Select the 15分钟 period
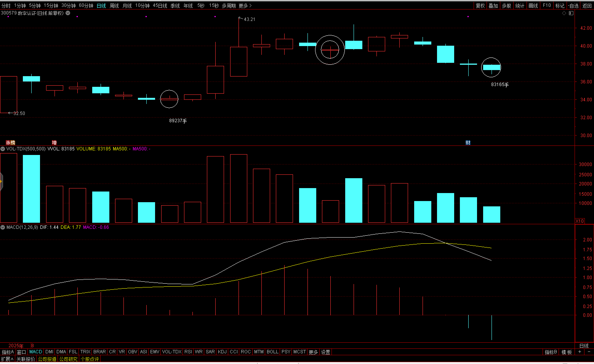 point(51,6)
